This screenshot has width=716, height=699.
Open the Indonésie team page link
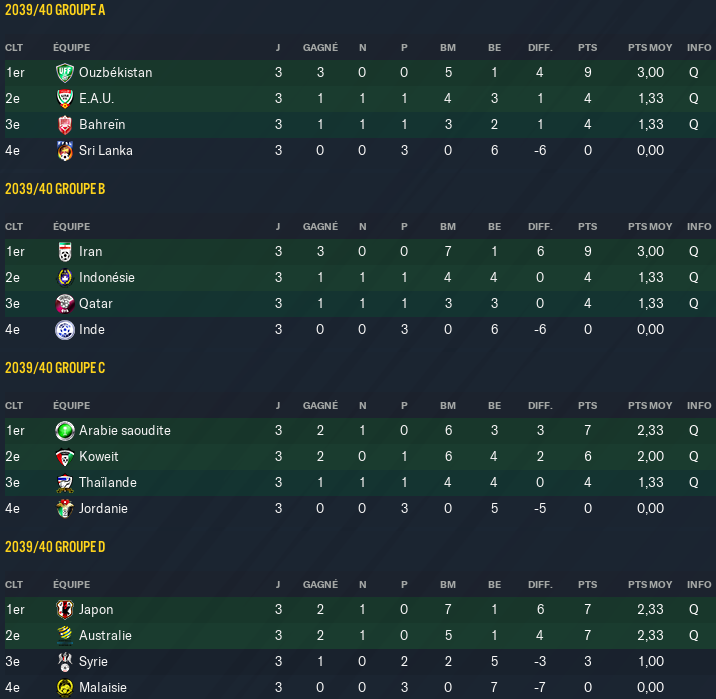107,278
